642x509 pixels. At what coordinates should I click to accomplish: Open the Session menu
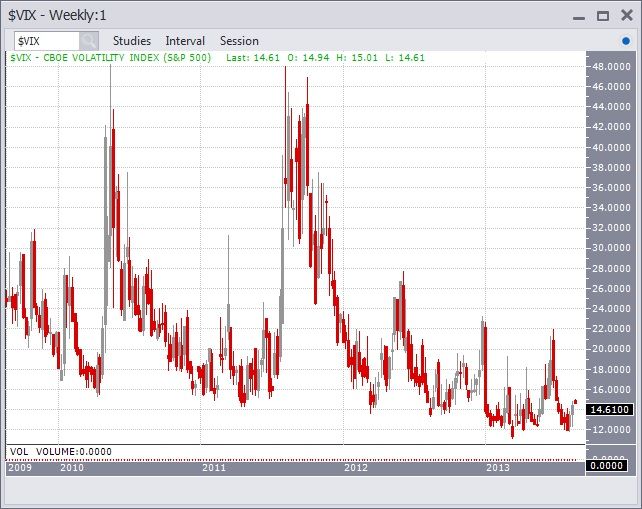239,41
